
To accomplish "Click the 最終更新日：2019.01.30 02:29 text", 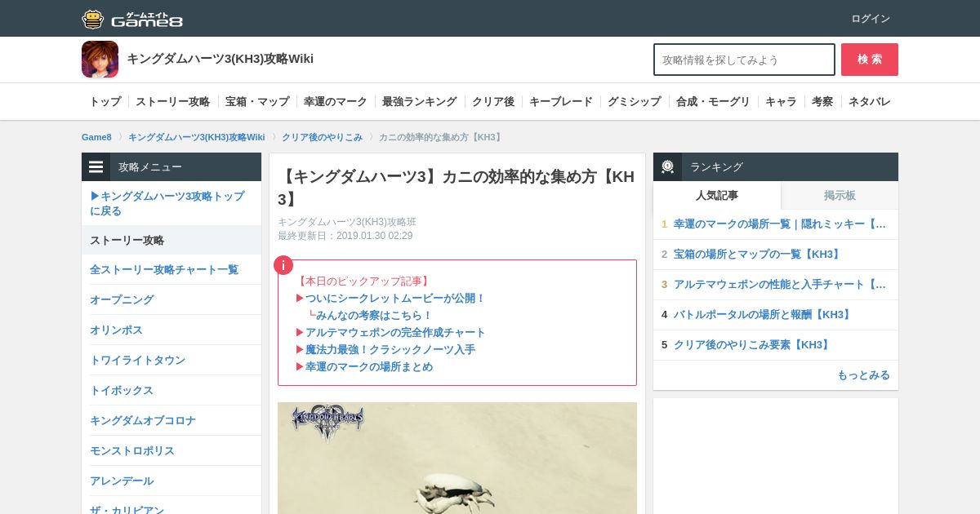I will tap(345, 236).
